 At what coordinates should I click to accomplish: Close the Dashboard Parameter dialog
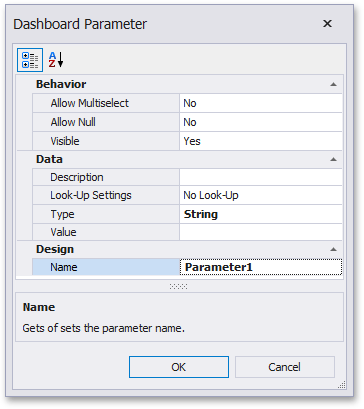[x=327, y=24]
